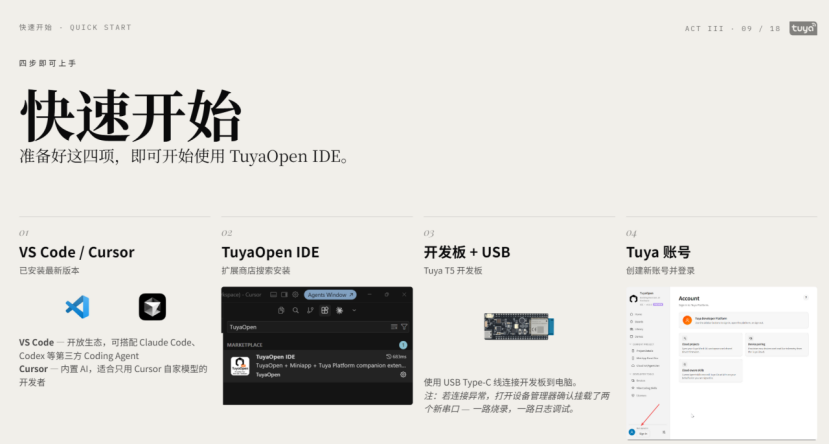Open Project details in TuyaOpen sidebar
The height and width of the screenshot is (444, 830).
coord(642,351)
